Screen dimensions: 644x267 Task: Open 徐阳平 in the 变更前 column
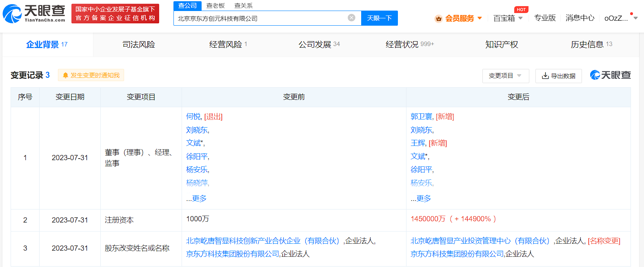[x=197, y=157]
